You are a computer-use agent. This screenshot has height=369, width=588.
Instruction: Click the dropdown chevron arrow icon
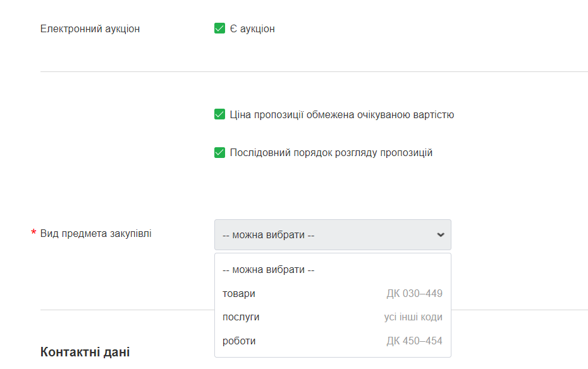(441, 235)
